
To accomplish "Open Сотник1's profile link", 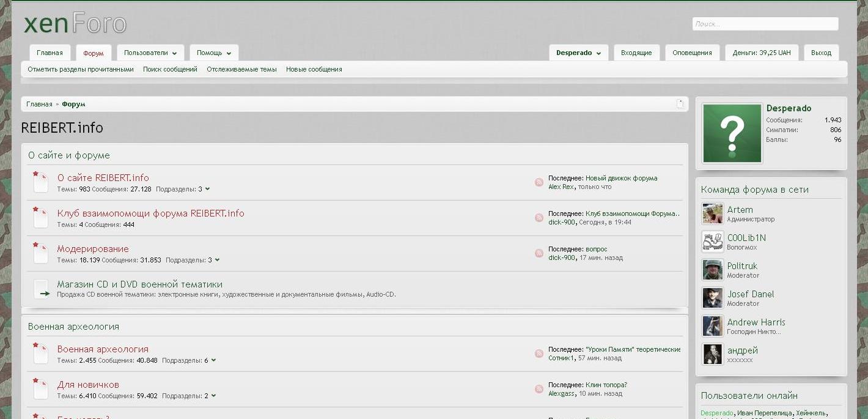I will pos(561,358).
